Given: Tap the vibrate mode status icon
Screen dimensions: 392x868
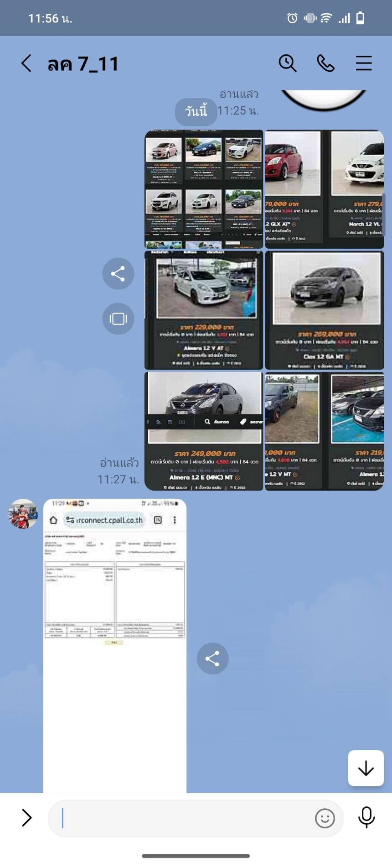Looking at the screenshot, I should point(310,18).
